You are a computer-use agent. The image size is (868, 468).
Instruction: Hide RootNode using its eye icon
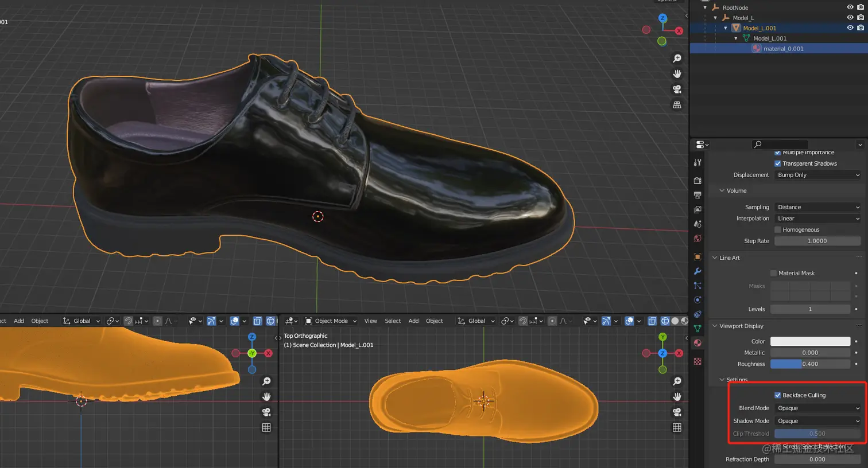850,7
